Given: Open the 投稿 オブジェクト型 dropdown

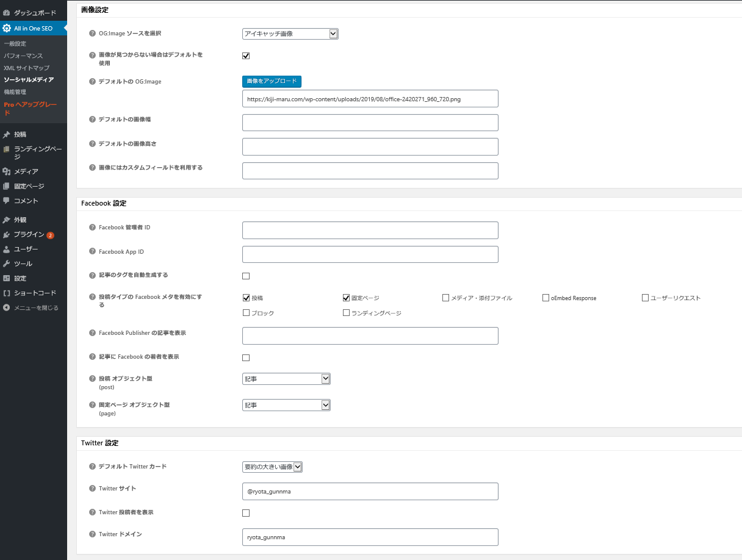Looking at the screenshot, I should click(x=286, y=379).
